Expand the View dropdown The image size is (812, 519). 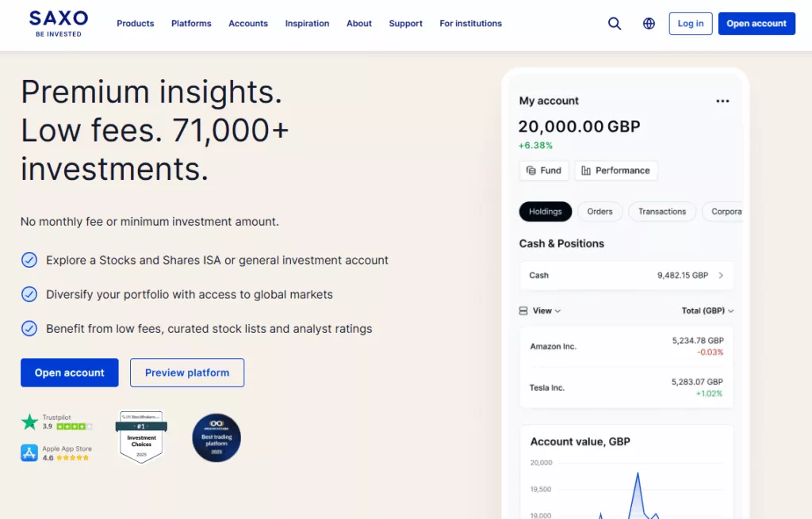point(546,311)
